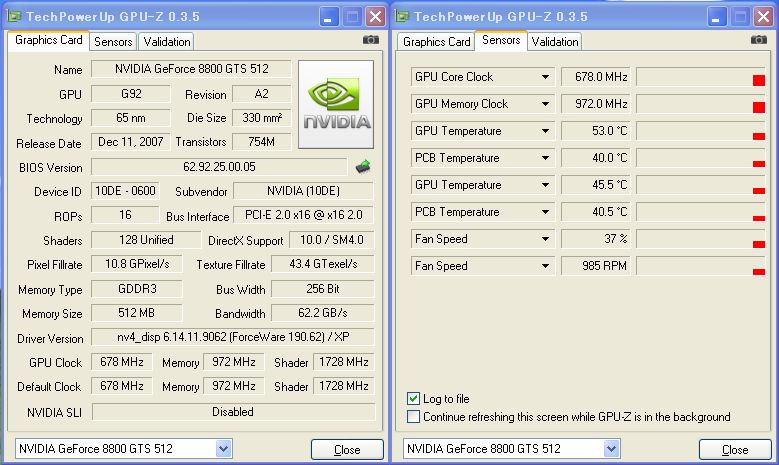Minimize the right GPU-Z window
Viewport: 779px width, 465px height.
coord(716,17)
